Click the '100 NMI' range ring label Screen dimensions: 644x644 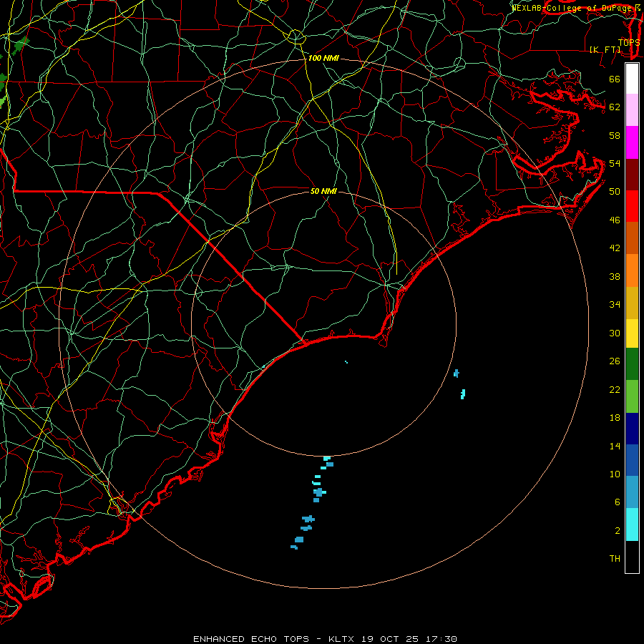(323, 59)
